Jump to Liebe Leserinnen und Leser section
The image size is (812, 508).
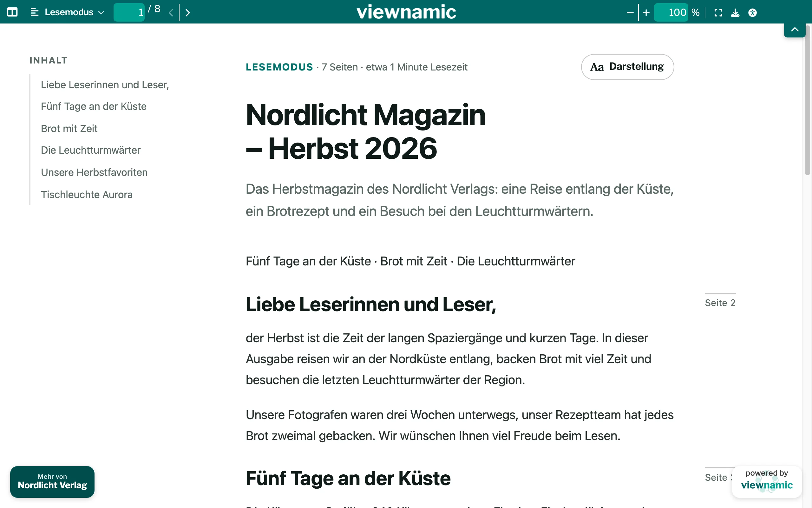pyautogui.click(x=105, y=85)
